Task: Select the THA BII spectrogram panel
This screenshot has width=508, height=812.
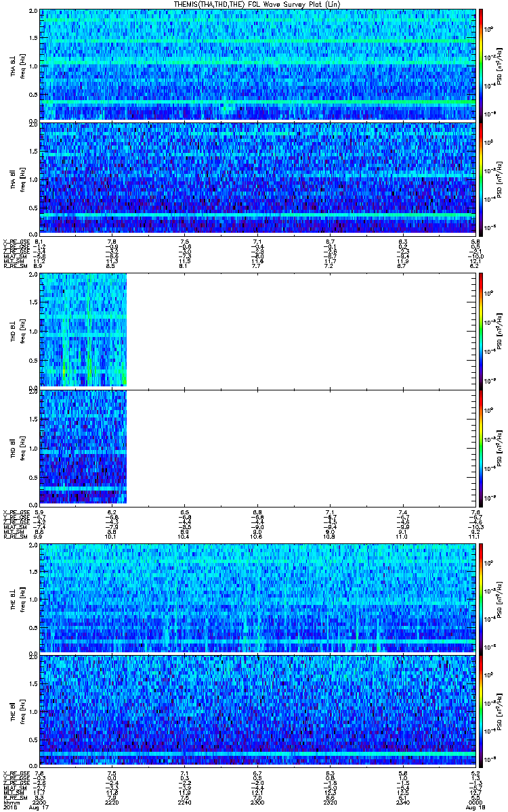Action: pos(257,178)
